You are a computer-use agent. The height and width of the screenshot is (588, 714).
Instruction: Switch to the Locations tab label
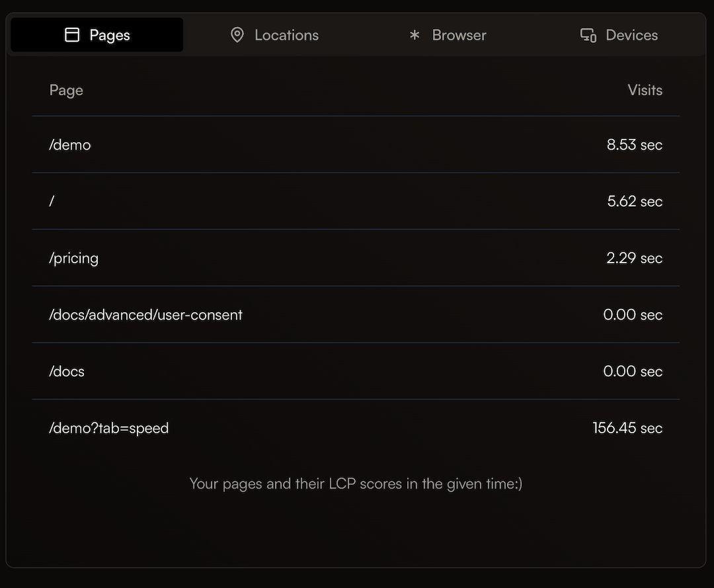pyautogui.click(x=286, y=35)
